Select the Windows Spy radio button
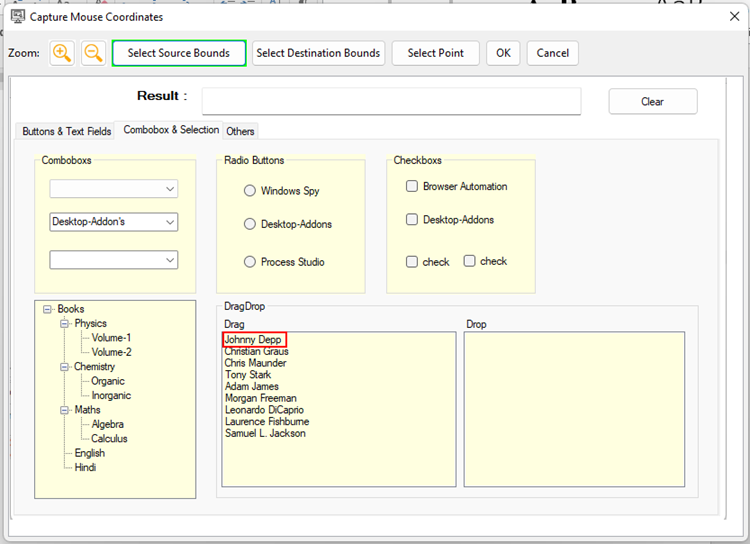Screen dimensions: 750x544 tap(250, 191)
